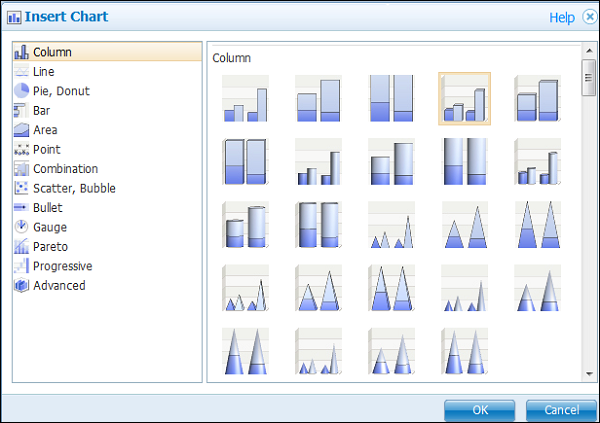Choose flat 100% stacked column thumbnail
This screenshot has width=600, height=423.
click(x=391, y=98)
